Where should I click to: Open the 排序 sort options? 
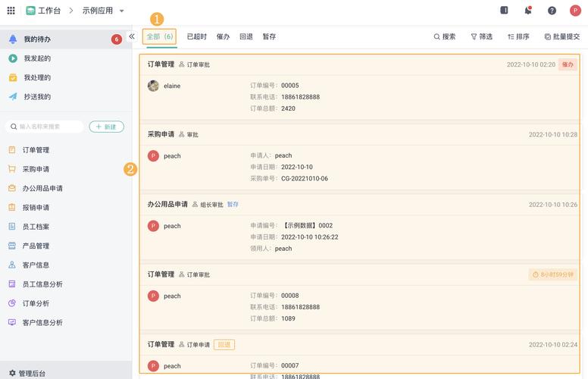tap(518, 36)
